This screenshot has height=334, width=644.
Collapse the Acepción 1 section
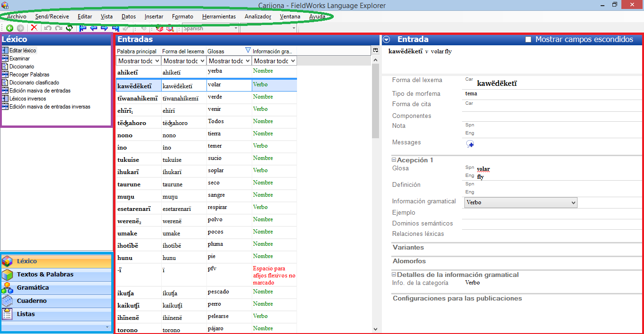394,160
